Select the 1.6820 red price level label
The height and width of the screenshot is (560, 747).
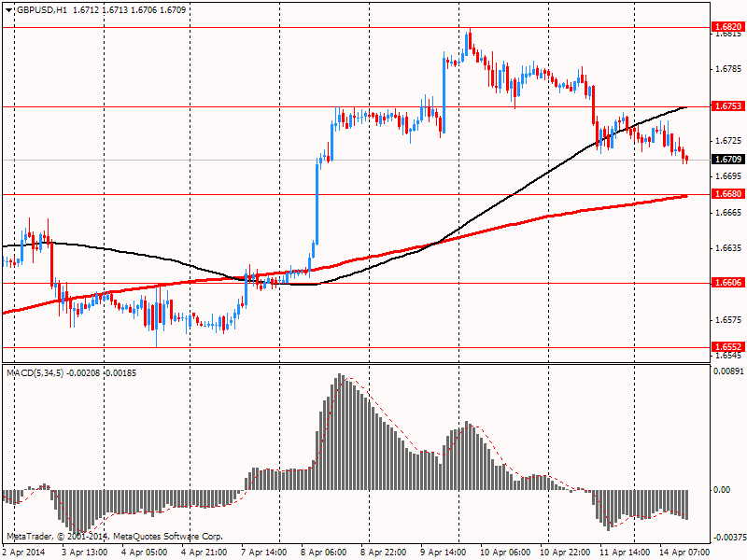click(727, 27)
